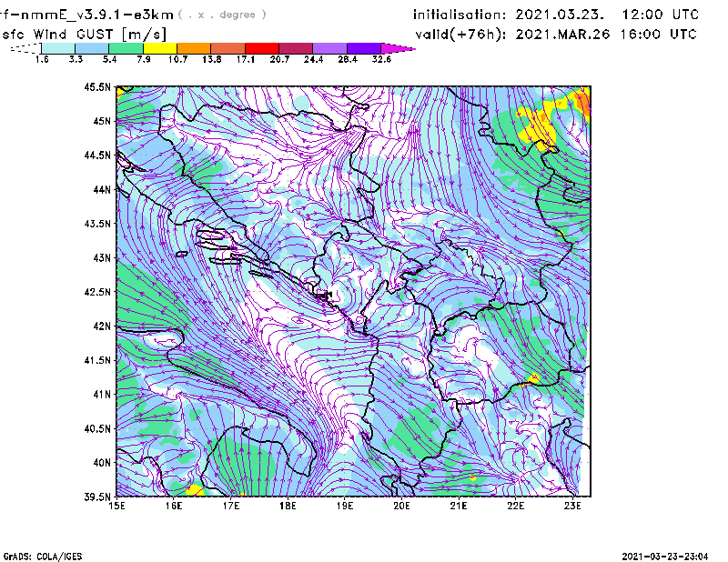The width and height of the screenshot is (728, 562).
Task: Click the dashed white arrow below 1.6
Action: [25, 48]
